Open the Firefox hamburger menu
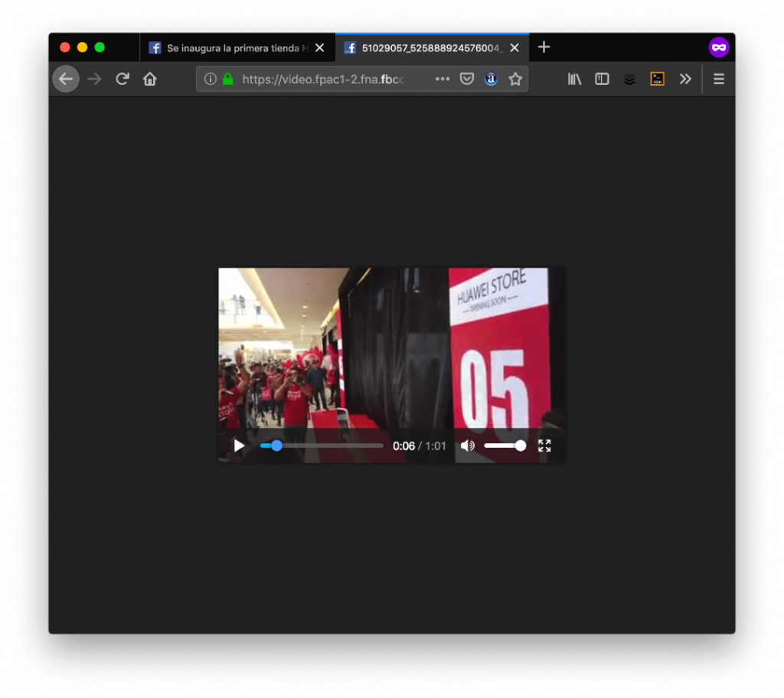This screenshot has height=698, width=784. pyautogui.click(x=719, y=79)
